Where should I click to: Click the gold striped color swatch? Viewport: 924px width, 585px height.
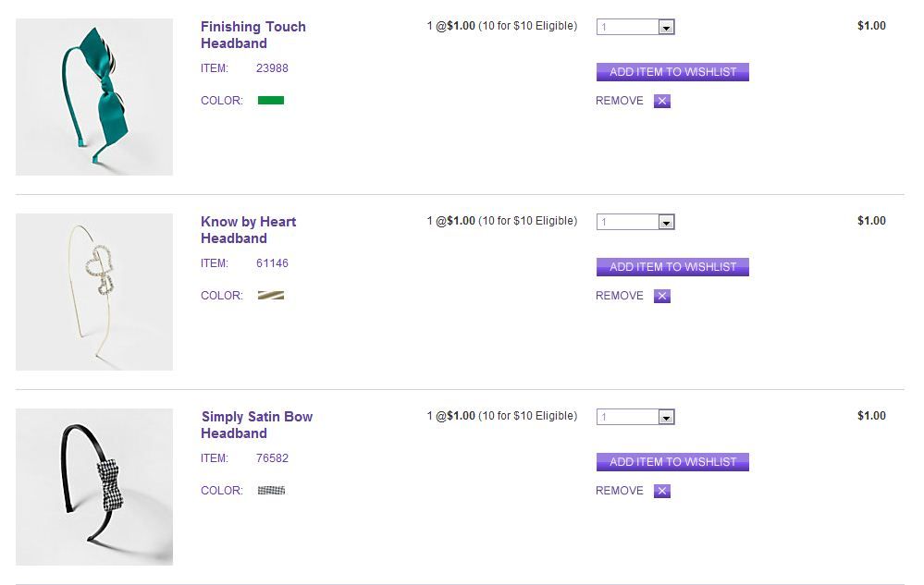pos(271,296)
